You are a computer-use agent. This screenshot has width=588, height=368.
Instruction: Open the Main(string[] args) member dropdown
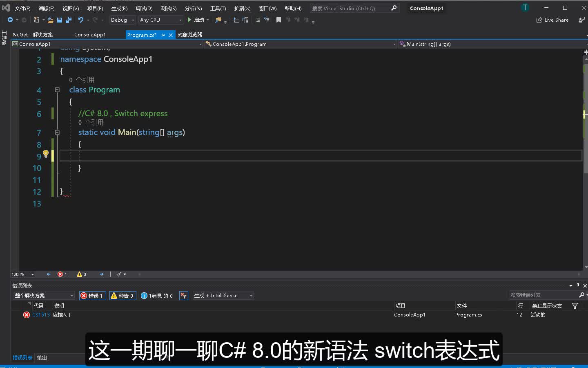coord(493,44)
